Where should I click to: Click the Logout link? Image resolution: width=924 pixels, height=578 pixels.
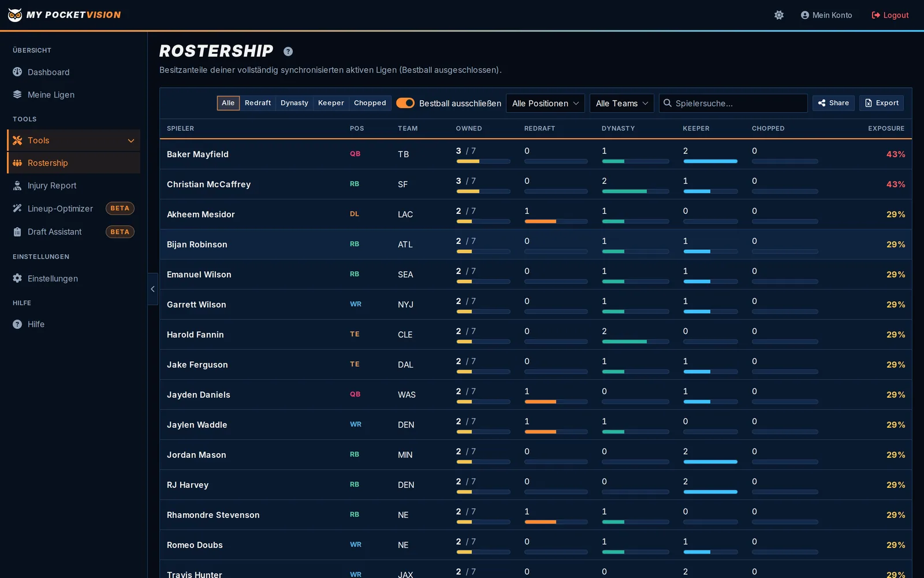point(890,15)
